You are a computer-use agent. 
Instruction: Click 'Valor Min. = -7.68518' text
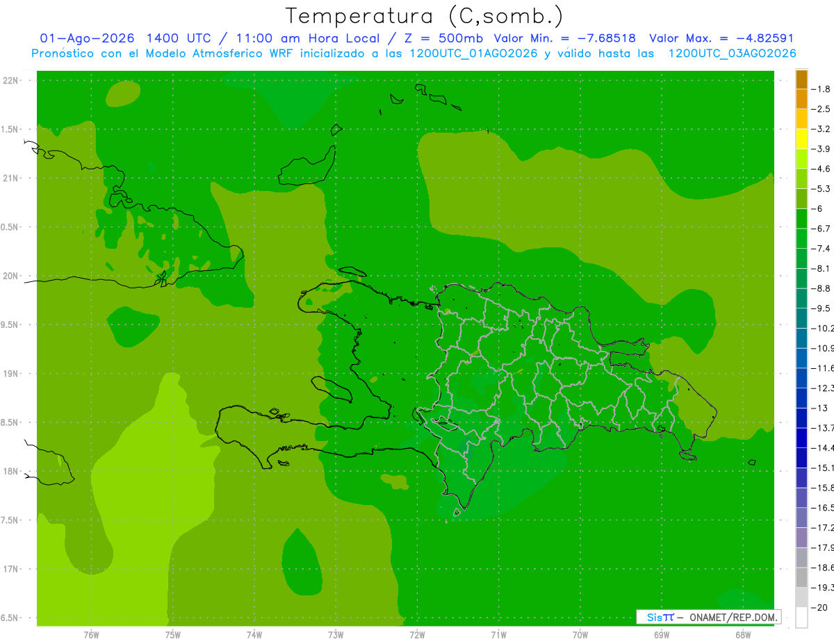[564, 38]
